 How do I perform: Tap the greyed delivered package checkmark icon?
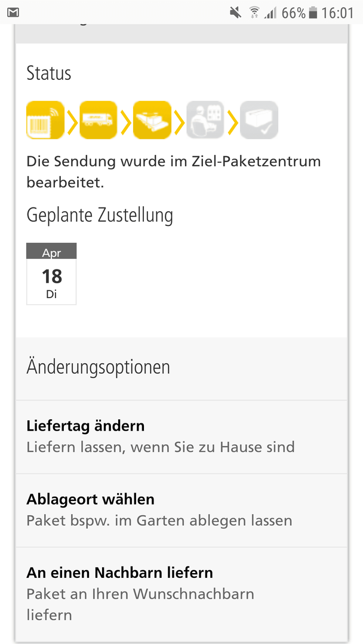click(259, 120)
